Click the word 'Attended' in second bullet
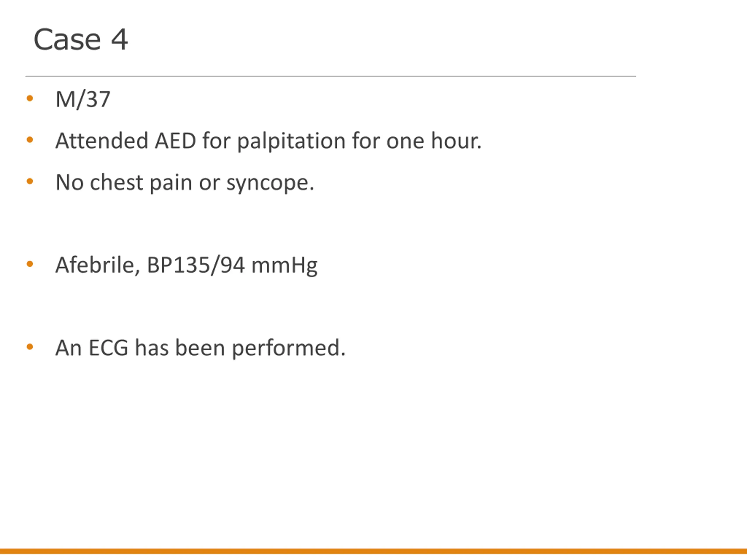This screenshot has height=560, width=747. tap(102, 140)
